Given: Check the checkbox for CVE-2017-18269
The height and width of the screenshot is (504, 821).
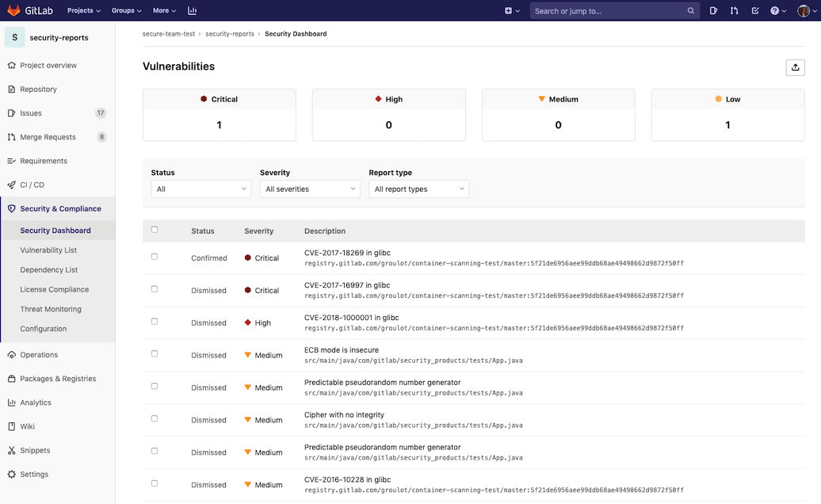Looking at the screenshot, I should coord(154,257).
